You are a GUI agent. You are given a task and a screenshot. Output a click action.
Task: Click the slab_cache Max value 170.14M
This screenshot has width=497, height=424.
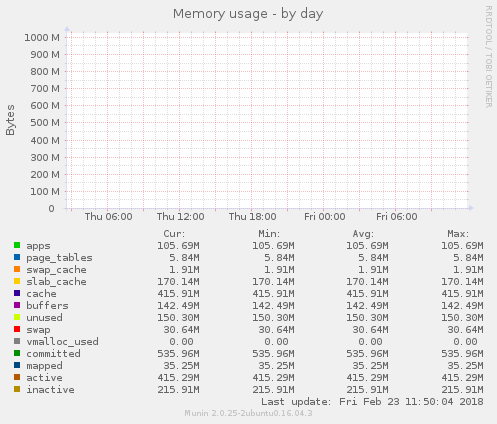[462, 282]
